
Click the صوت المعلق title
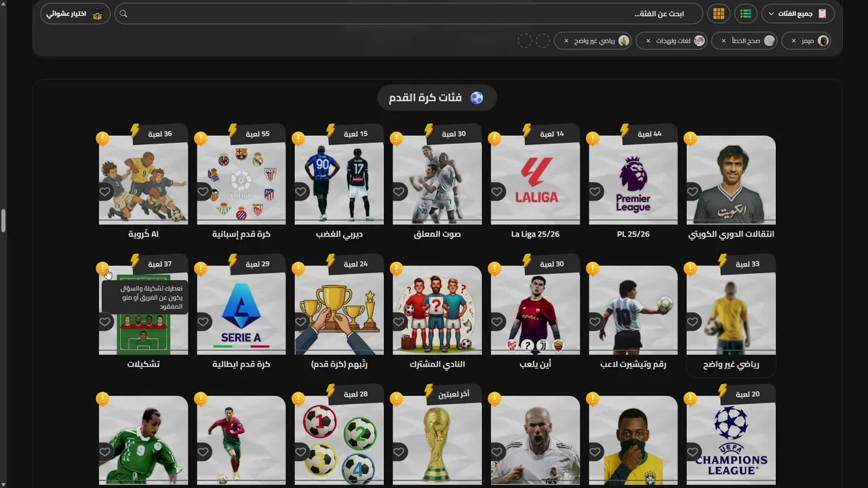pos(437,235)
